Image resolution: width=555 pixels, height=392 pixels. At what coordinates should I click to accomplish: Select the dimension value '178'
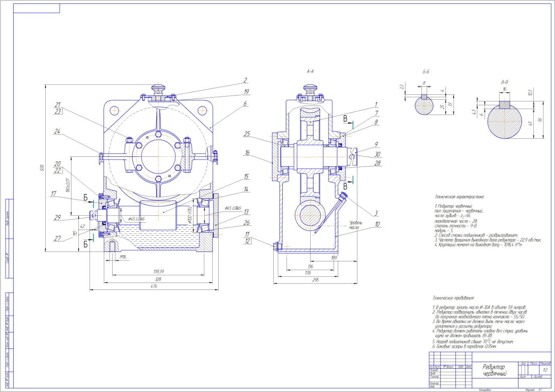(308, 273)
